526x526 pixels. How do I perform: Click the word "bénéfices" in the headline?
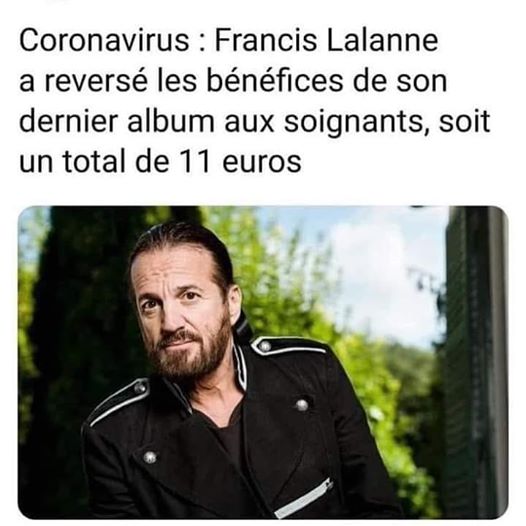pos(274,81)
